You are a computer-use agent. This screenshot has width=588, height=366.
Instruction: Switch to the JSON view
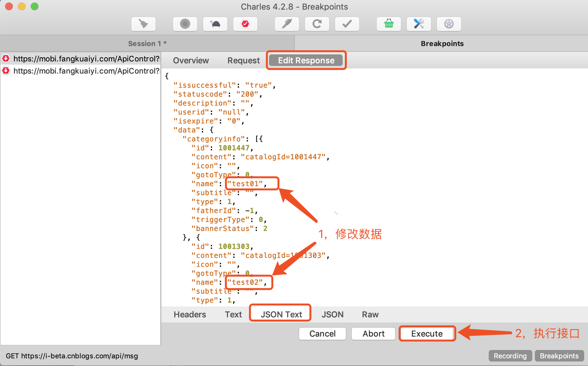[332, 314]
